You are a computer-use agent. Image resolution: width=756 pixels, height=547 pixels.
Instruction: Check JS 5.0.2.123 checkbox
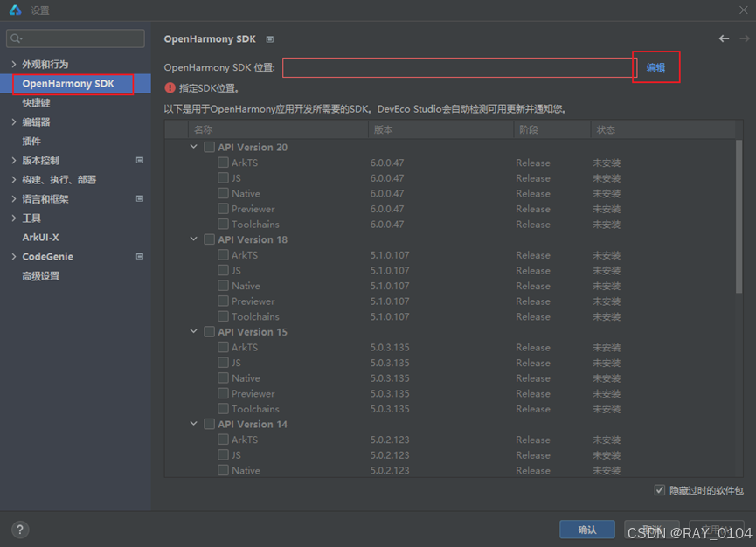click(x=223, y=455)
